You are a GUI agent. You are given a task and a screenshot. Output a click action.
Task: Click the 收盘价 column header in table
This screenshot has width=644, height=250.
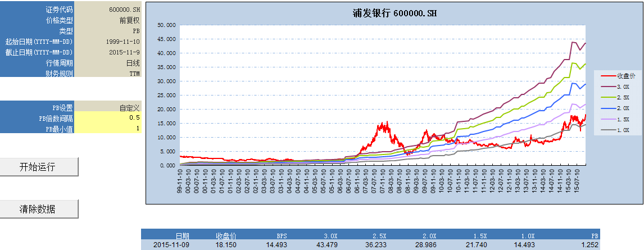pyautogui.click(x=226, y=235)
